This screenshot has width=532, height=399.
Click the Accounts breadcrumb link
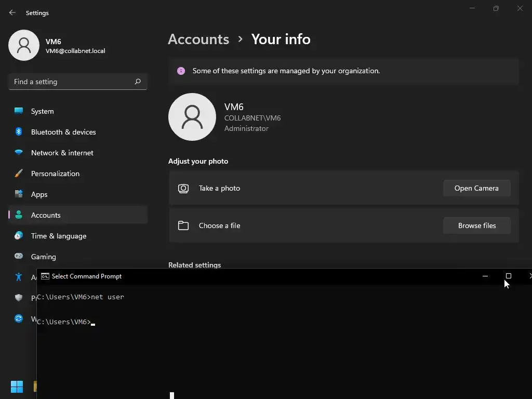[198, 39]
